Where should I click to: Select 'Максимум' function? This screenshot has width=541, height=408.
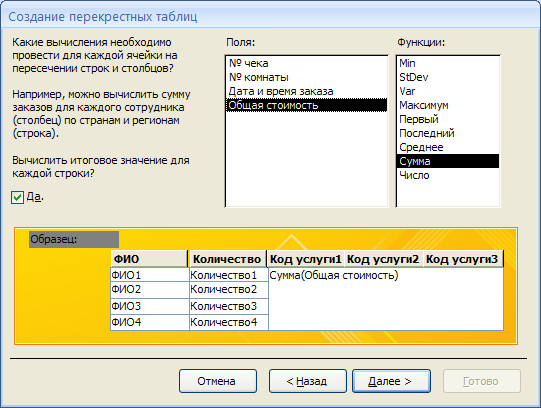(448, 105)
